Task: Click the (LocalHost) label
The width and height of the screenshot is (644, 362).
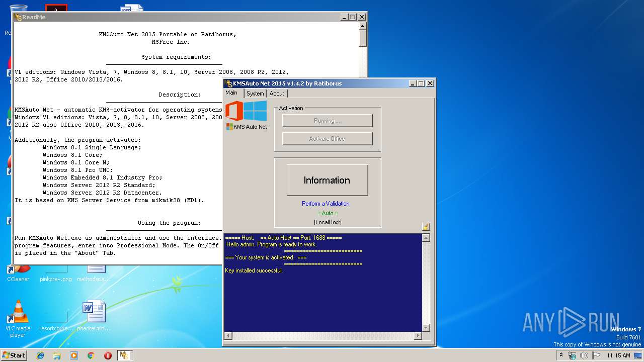Action: (328, 222)
